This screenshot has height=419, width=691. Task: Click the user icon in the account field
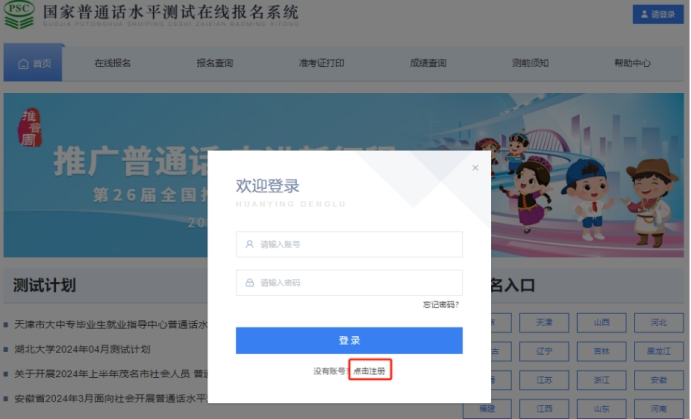click(x=249, y=244)
